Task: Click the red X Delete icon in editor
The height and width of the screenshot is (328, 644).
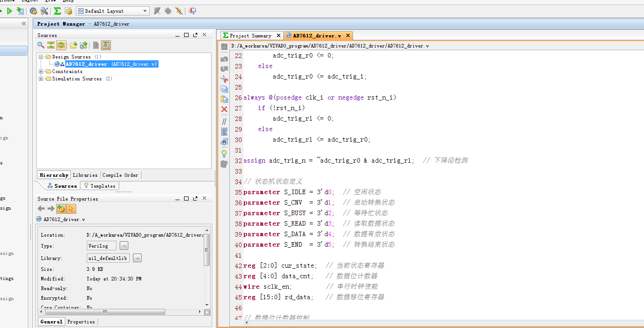Action: 224,109
